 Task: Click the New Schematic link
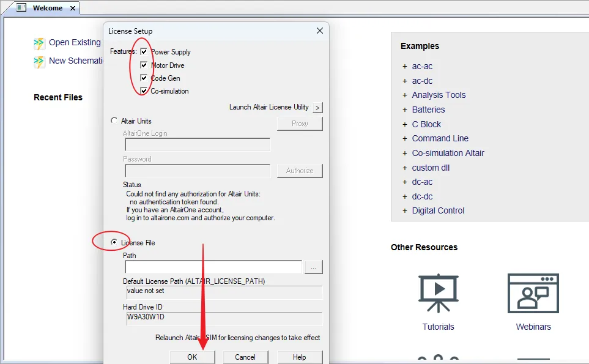[76, 61]
